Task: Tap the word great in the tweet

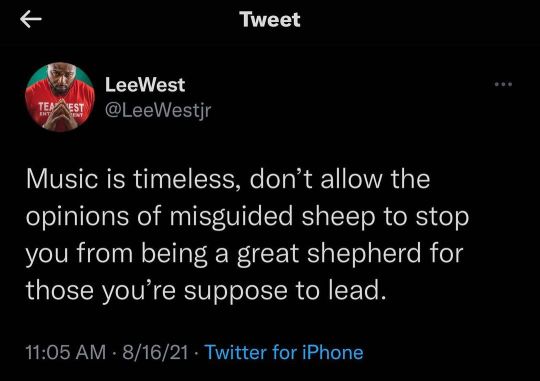Action: point(268,254)
